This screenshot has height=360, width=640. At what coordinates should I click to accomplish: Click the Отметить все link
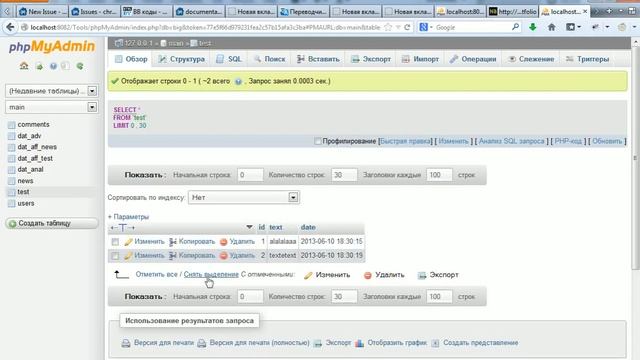[x=156, y=274]
